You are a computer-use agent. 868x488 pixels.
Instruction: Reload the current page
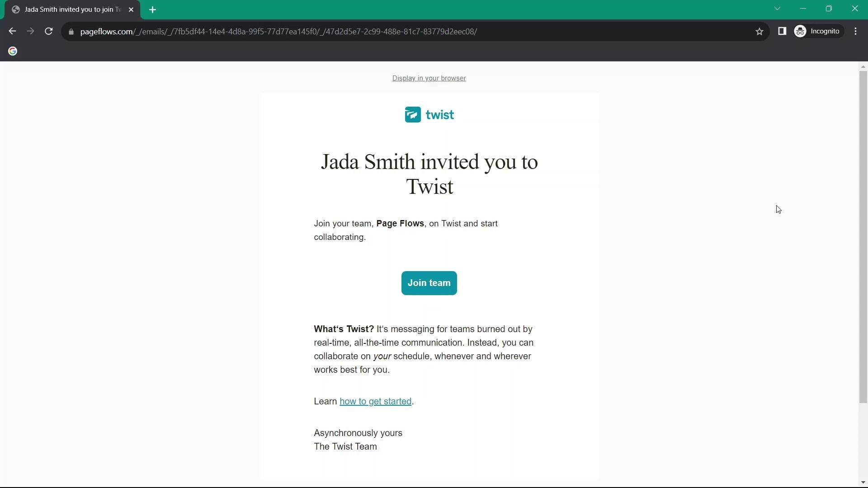click(49, 31)
